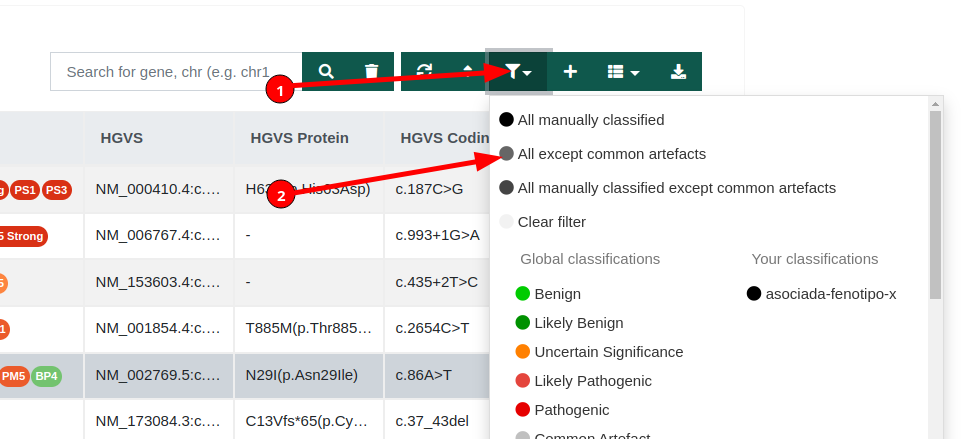Click the T885M(p.Thr885 protein cell

(x=309, y=329)
